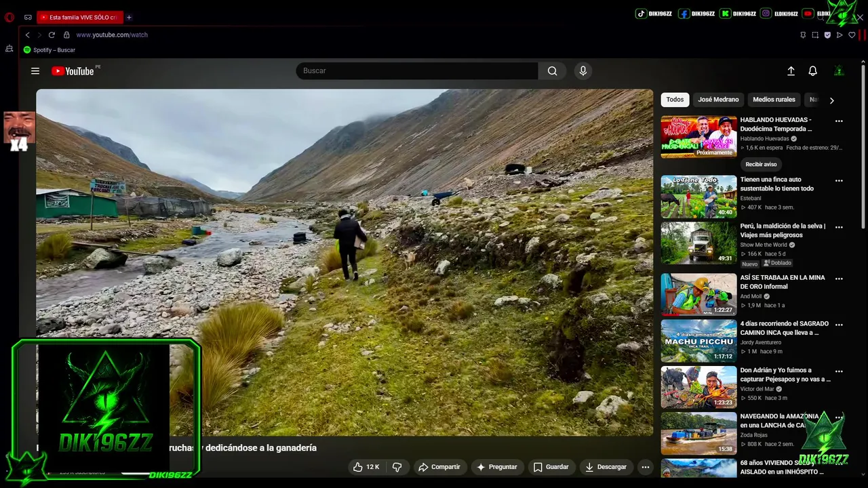Open the ad blocker shield icon

point(827,35)
